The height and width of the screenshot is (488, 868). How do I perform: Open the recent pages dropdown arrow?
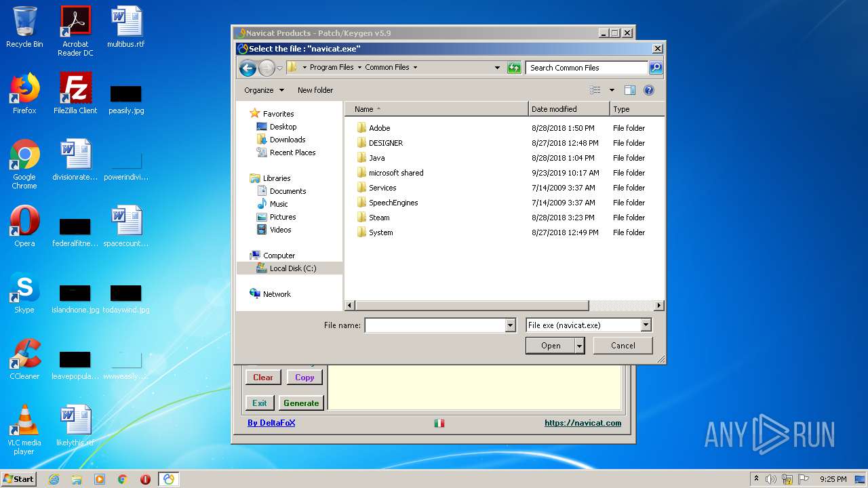[x=279, y=68]
